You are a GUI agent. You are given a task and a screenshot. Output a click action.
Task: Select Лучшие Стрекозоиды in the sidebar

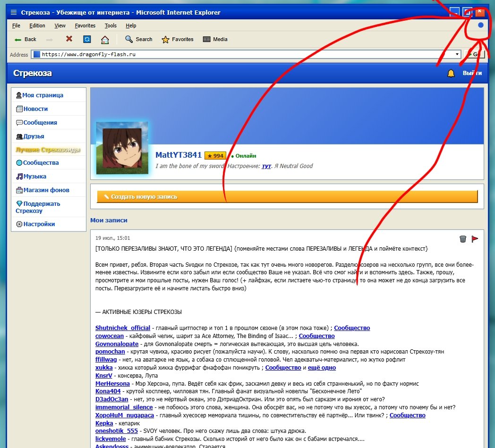[49, 150]
